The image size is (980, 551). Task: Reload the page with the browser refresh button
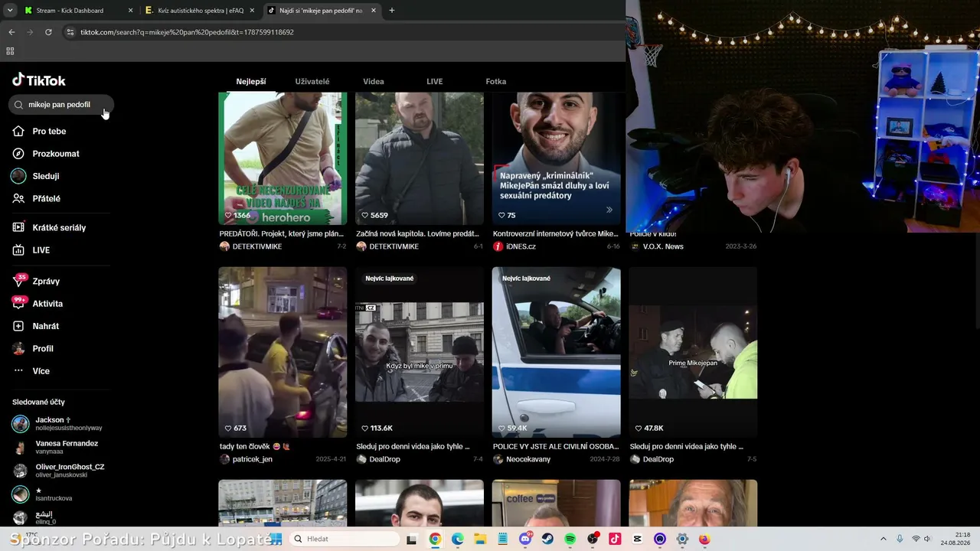48,32
